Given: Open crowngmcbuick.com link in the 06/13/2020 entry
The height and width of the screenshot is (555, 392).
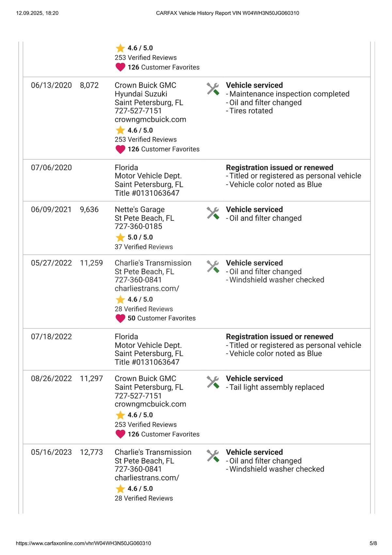Looking at the screenshot, I should point(150,120).
